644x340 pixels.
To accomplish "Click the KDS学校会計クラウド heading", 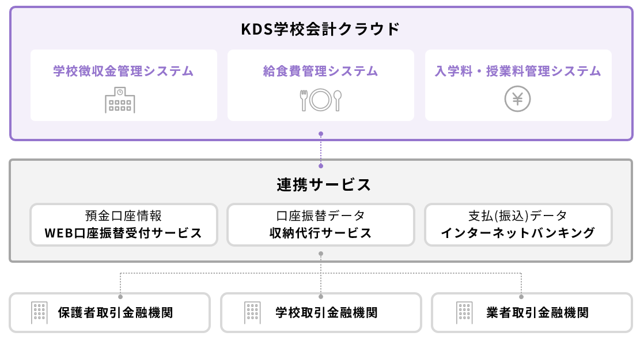I will 320,29.
